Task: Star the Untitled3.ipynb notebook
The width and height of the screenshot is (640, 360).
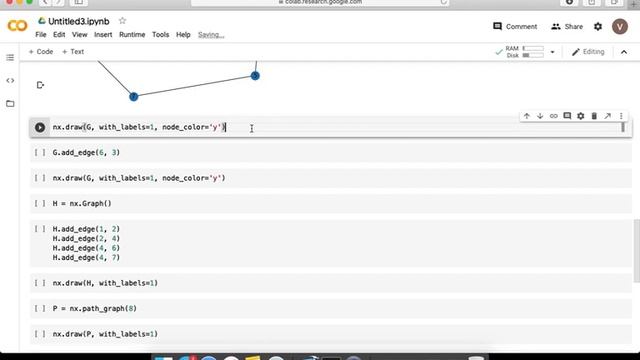Action: pos(122,21)
